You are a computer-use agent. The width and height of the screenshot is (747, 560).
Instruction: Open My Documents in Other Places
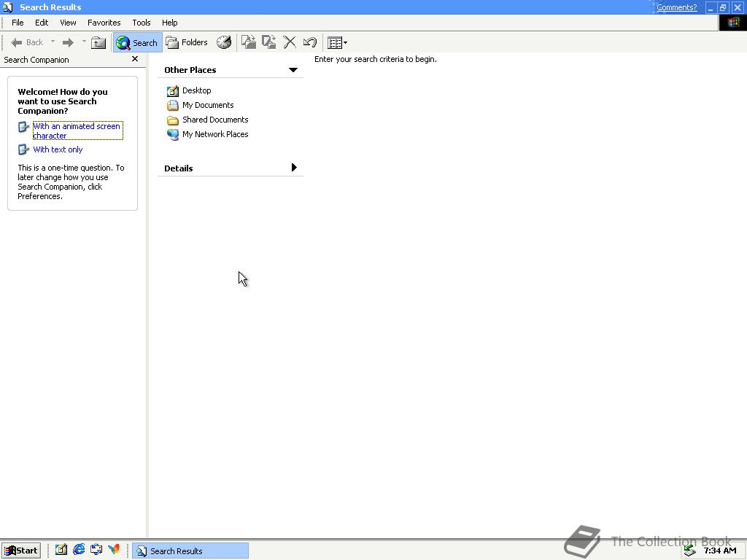coord(208,105)
